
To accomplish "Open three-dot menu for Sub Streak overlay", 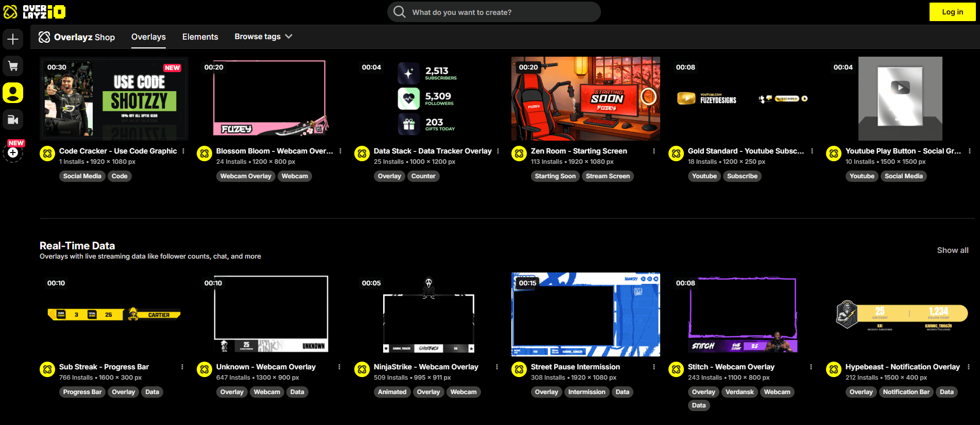I will click(182, 367).
